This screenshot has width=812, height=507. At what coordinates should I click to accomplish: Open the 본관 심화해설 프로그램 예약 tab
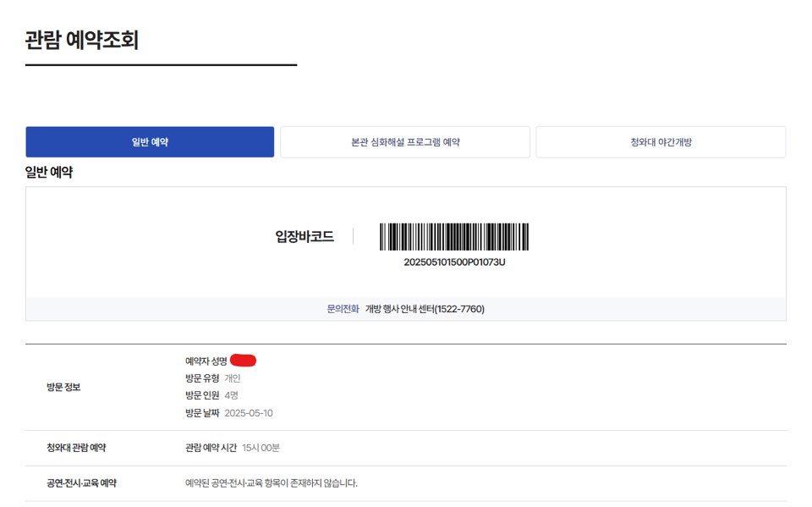pos(405,141)
